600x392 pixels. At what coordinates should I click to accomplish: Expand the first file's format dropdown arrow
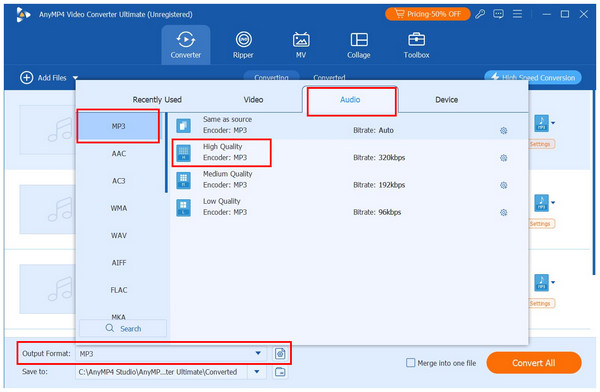(553, 123)
